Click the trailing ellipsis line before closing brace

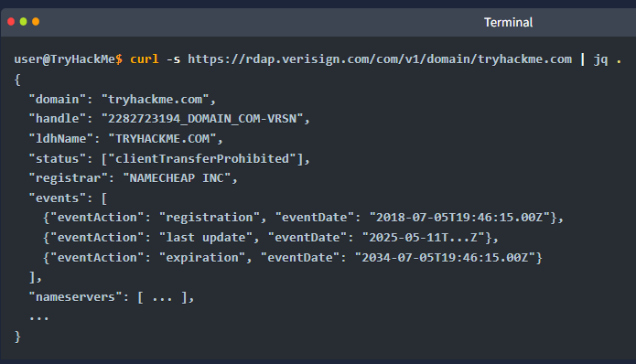(39, 318)
